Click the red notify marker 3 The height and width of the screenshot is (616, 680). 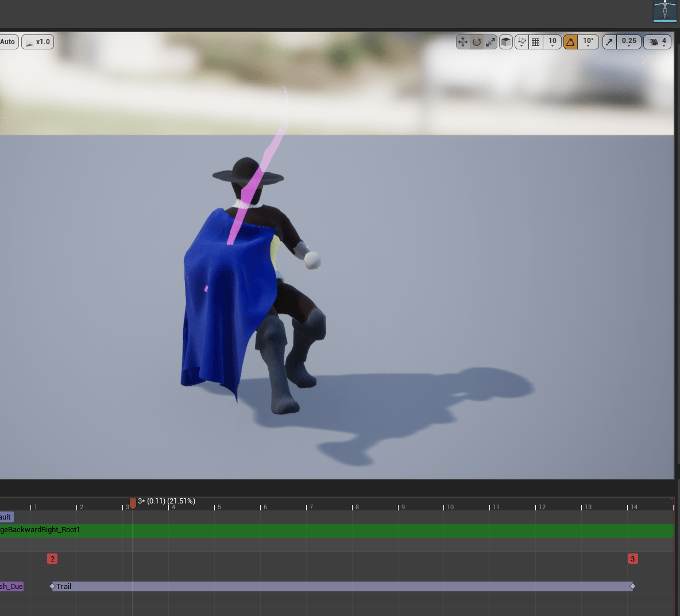632,559
